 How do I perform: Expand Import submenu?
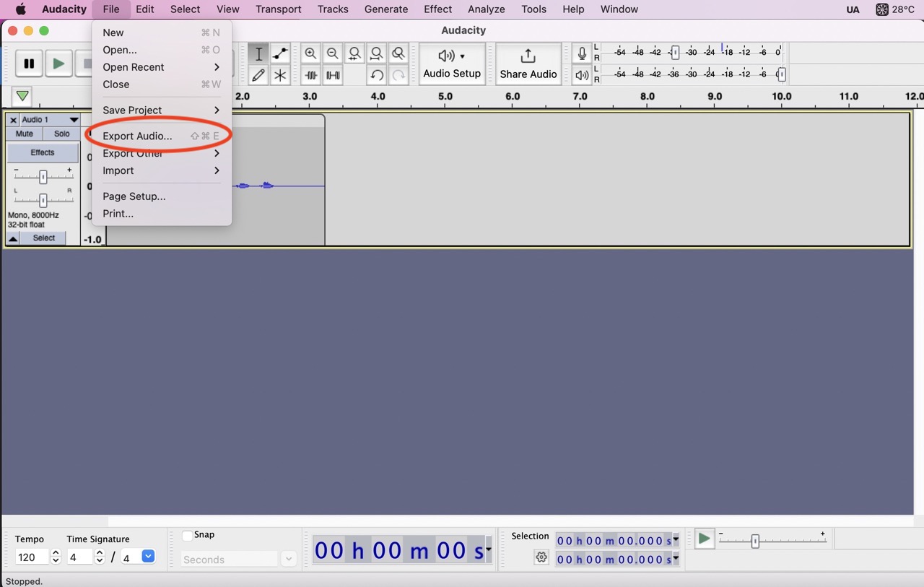[x=162, y=170]
